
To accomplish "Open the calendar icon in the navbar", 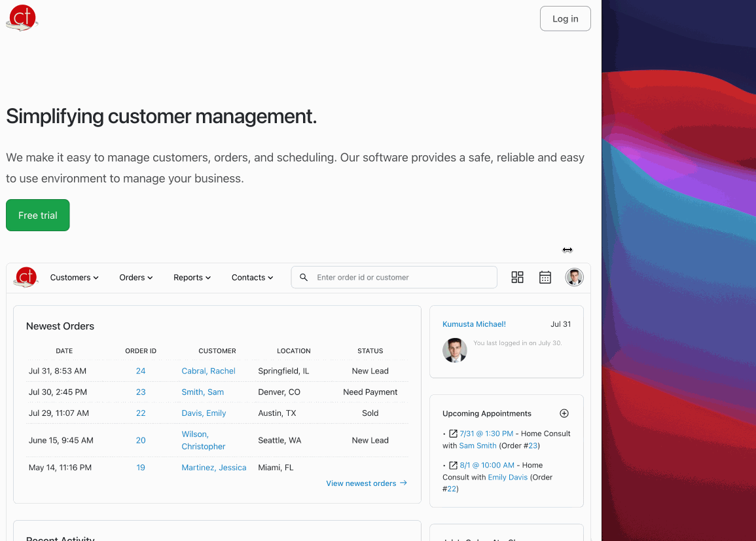I will tap(545, 277).
